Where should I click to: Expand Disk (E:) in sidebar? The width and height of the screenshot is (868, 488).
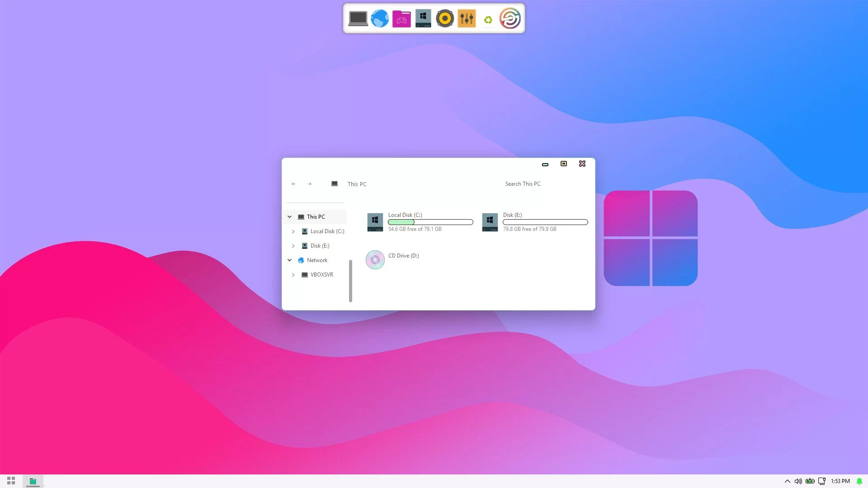tap(293, 246)
